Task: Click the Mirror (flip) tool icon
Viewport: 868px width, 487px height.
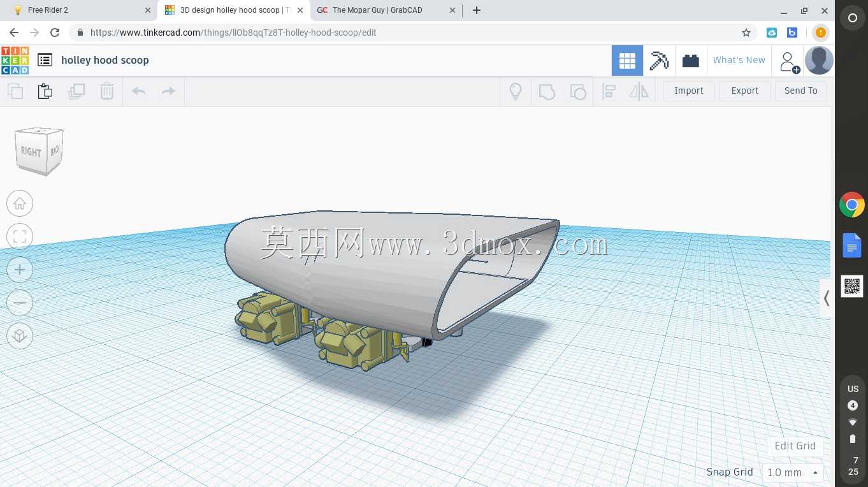Action: coord(639,91)
